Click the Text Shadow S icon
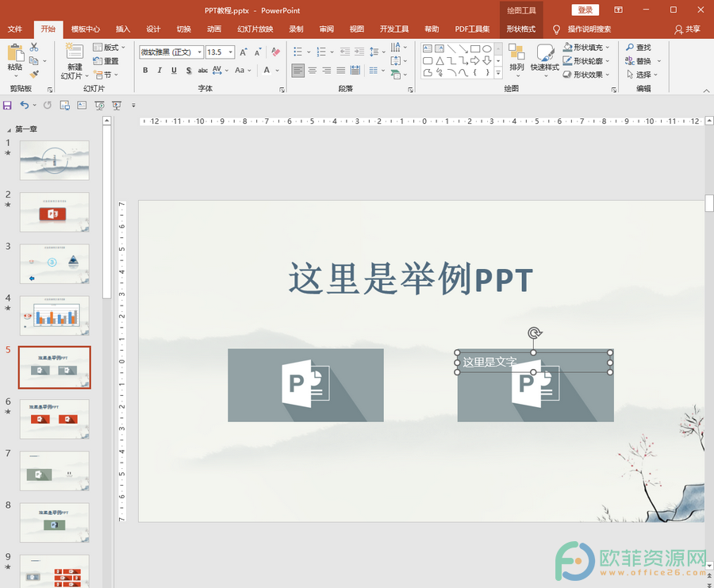The image size is (714, 588). point(189,70)
